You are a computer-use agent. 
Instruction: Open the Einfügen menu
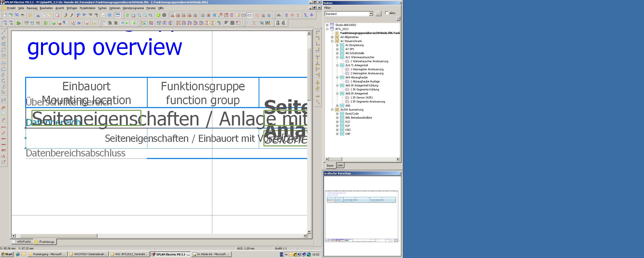pyautogui.click(x=72, y=8)
